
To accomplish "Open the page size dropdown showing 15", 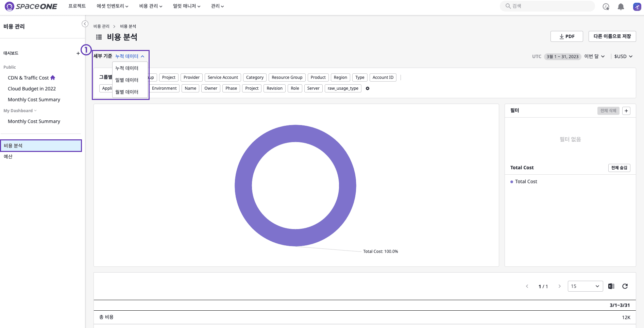I will click(585, 286).
